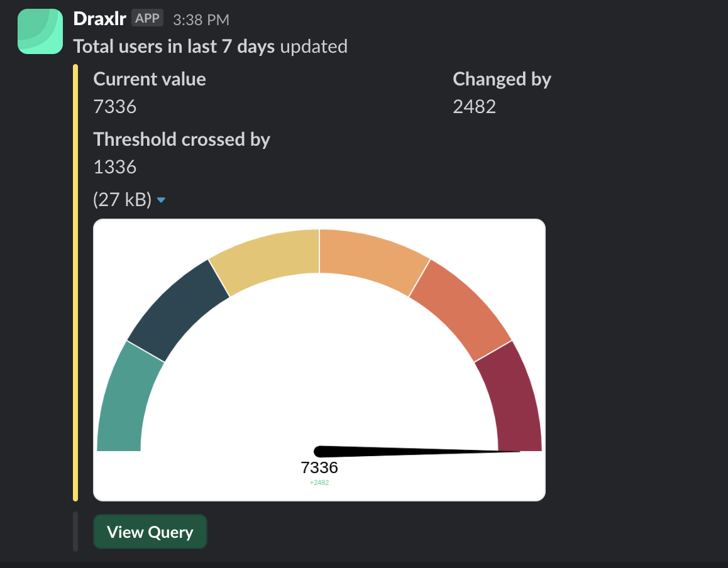Open the Draxlr sender name profile

coord(99,19)
